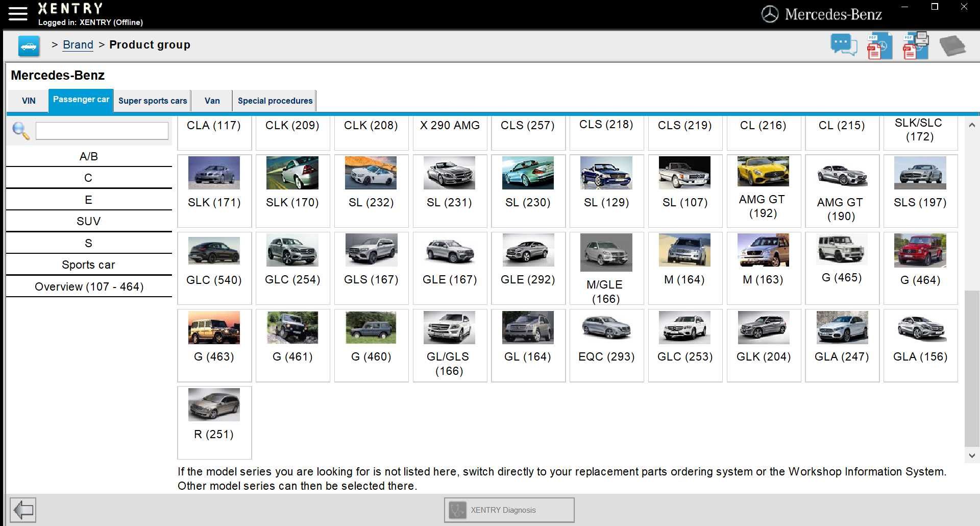
Task: Select the X 290 AMG tile
Action: tap(450, 133)
